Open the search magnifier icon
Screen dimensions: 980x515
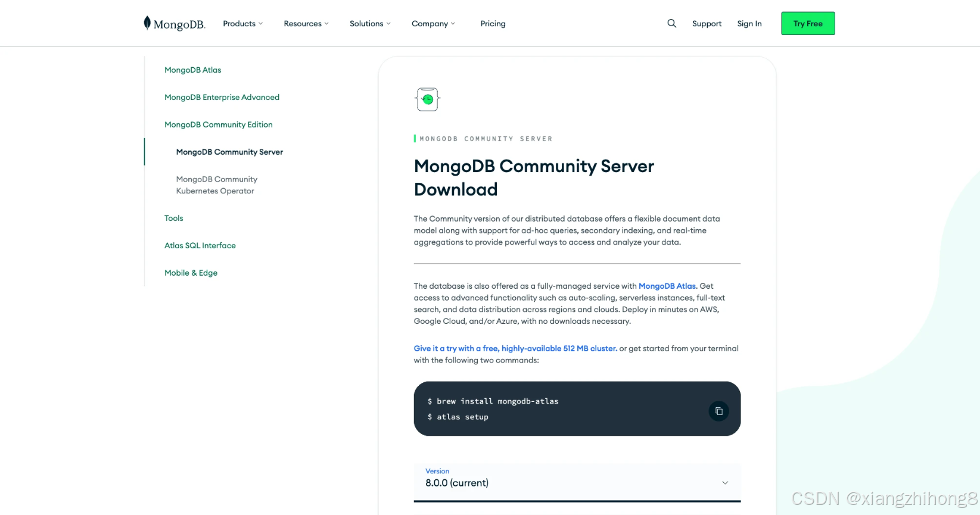[x=671, y=23]
